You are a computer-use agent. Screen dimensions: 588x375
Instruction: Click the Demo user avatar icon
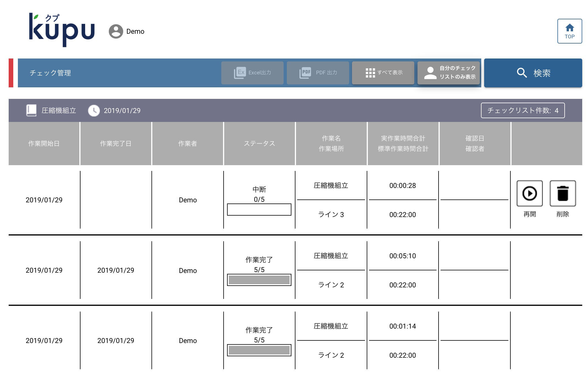[116, 31]
